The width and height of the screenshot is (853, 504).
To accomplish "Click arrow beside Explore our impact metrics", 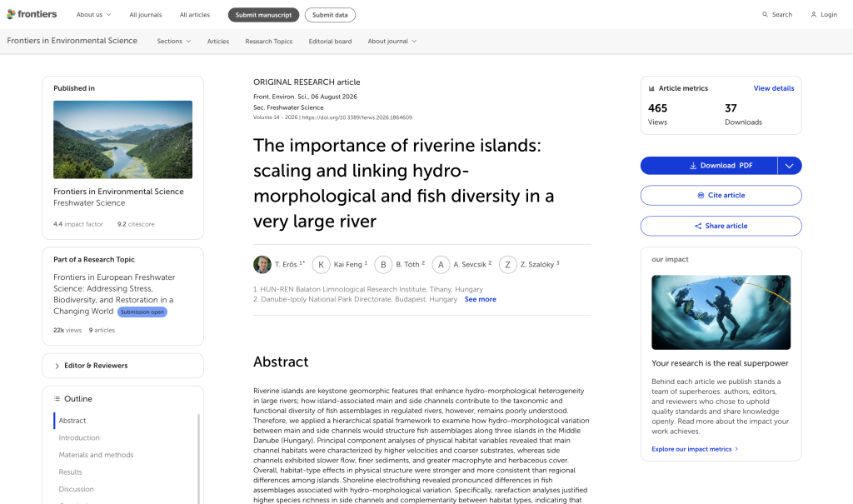I will coord(736,449).
